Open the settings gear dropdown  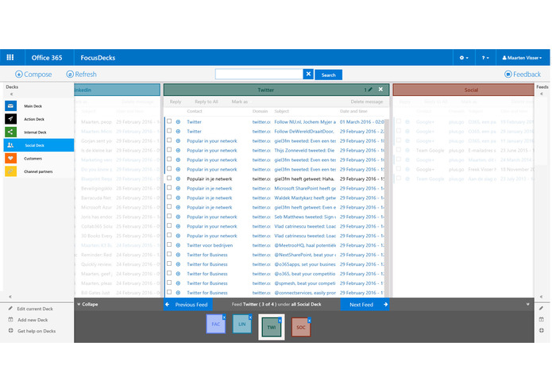tap(464, 58)
